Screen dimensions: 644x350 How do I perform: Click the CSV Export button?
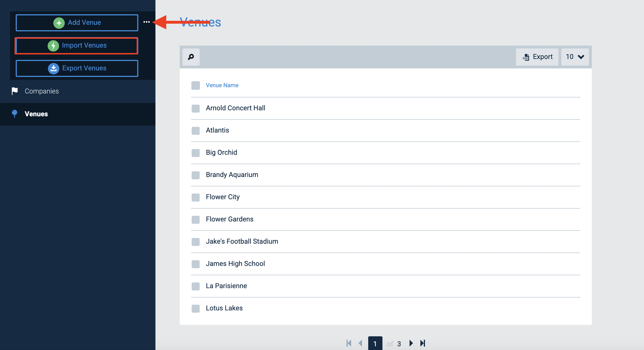[x=537, y=57]
